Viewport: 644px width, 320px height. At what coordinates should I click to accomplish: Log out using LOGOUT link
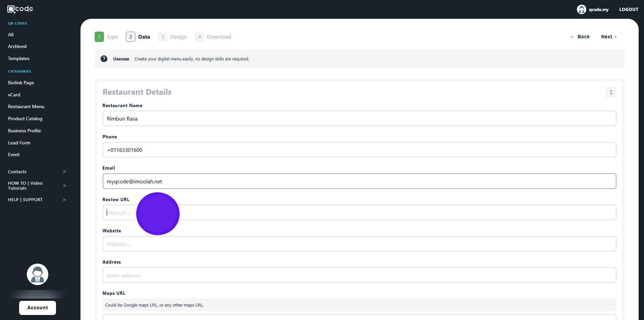click(x=629, y=9)
